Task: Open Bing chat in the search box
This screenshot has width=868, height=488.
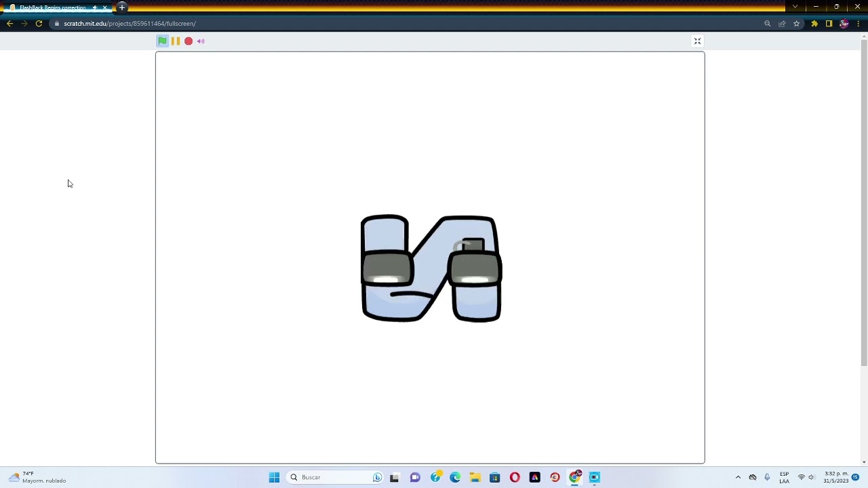Action: click(378, 477)
